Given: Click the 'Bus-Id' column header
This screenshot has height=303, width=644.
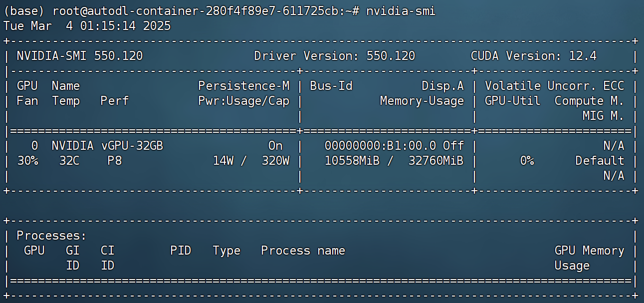Looking at the screenshot, I should coord(331,86).
